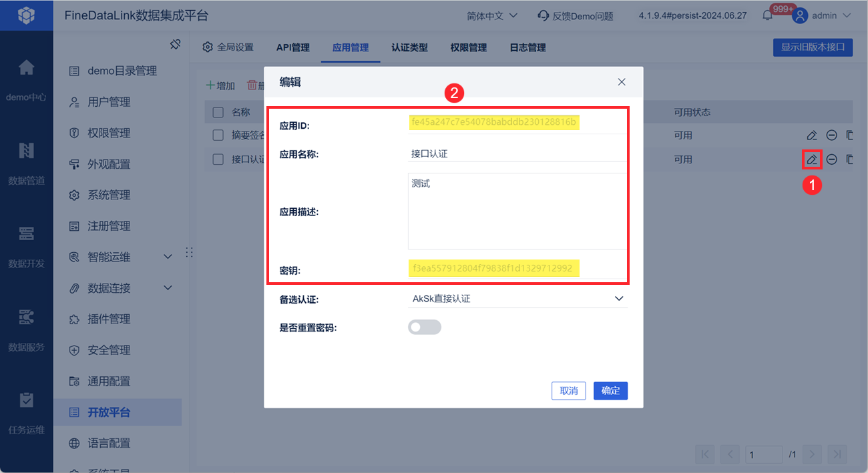Open 外观配置 in the side menu

pyautogui.click(x=109, y=164)
